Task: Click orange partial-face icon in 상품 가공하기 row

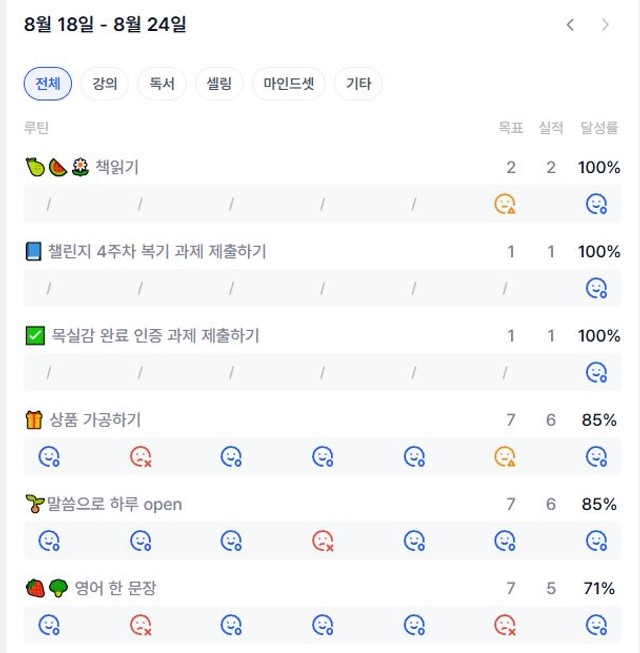Action: (505, 456)
